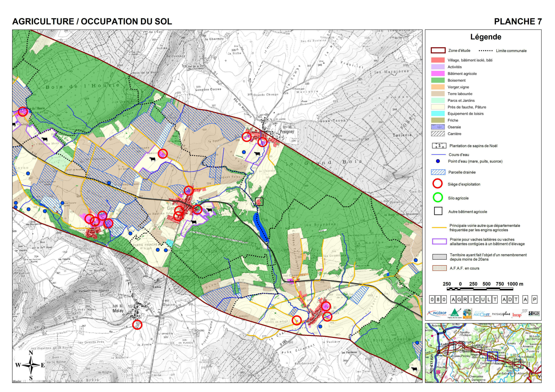This screenshot has width=555, height=392.
Task: Click the green Silo agricole circle in legend
Action: (x=438, y=198)
